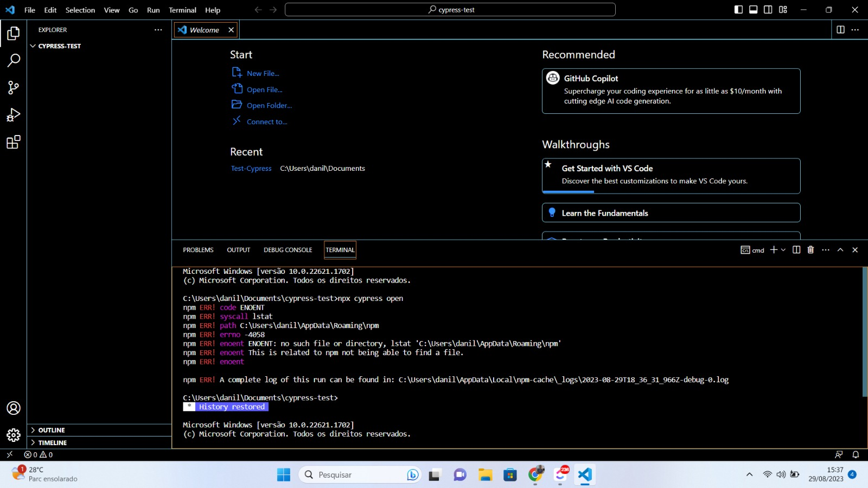
Task: Split the terminal
Action: pyautogui.click(x=796, y=249)
